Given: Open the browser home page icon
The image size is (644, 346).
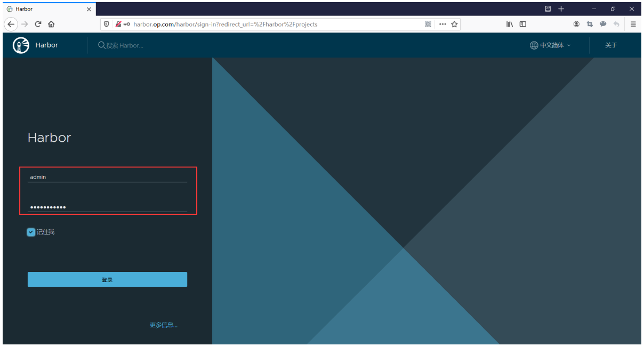Looking at the screenshot, I should [x=51, y=24].
